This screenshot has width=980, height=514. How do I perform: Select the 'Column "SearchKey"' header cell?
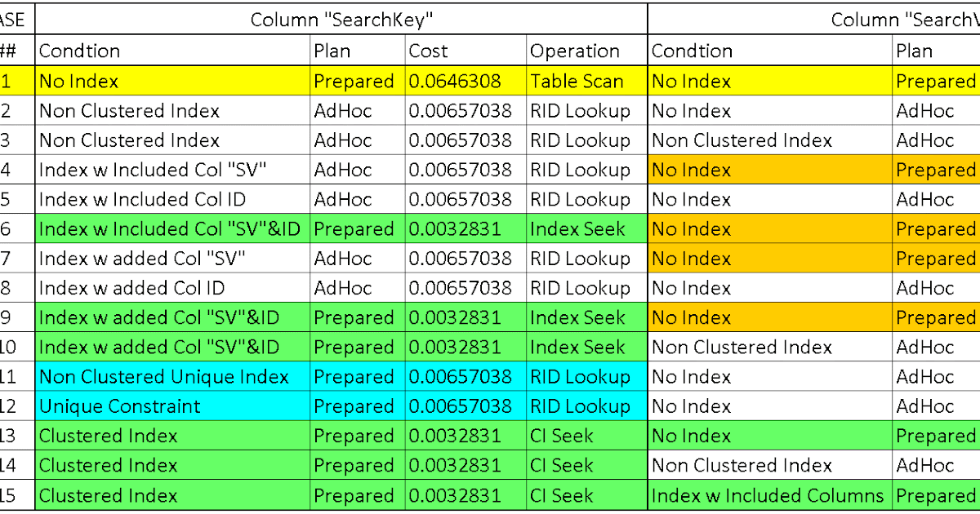coord(340,19)
